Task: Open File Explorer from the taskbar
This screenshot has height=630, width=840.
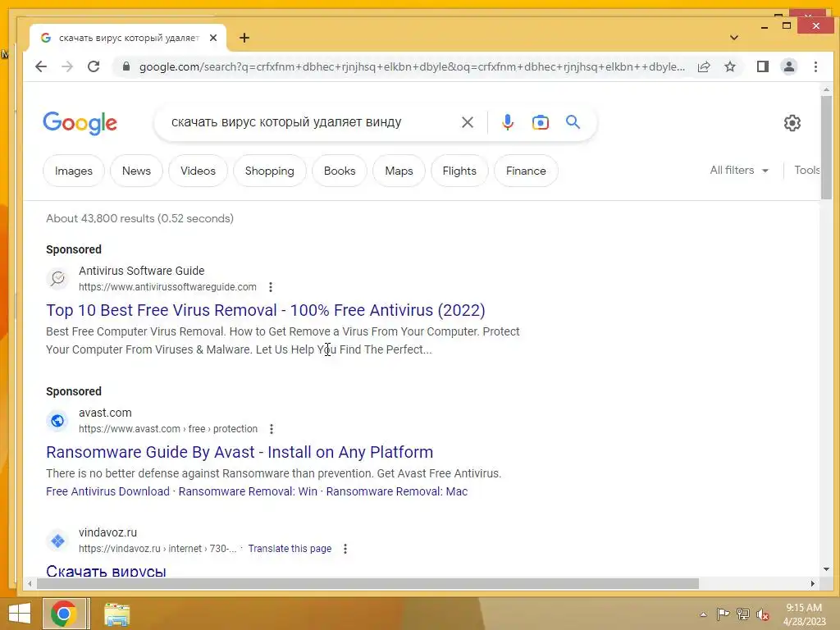Action: point(116,614)
